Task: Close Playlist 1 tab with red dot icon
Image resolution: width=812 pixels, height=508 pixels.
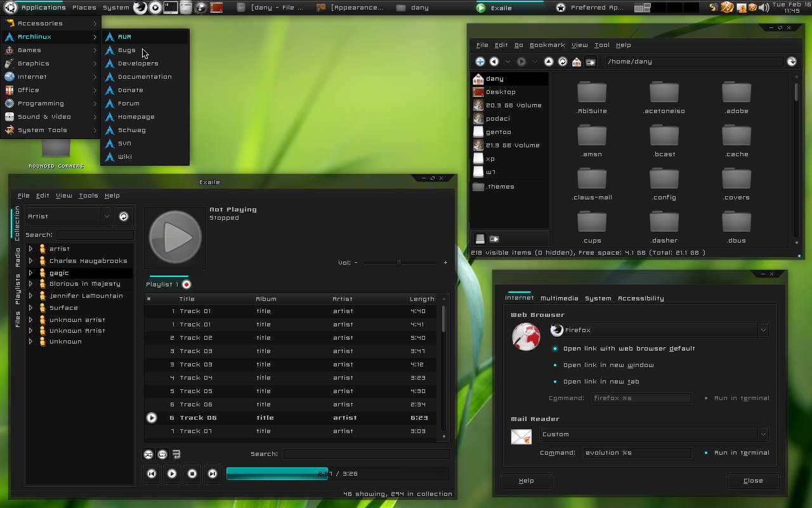Action: (187, 284)
